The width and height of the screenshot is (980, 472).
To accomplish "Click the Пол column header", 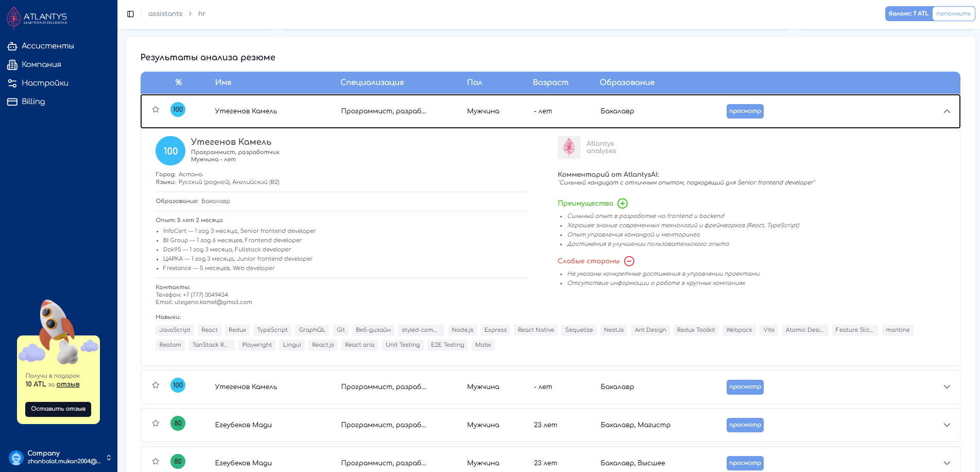I will [474, 82].
